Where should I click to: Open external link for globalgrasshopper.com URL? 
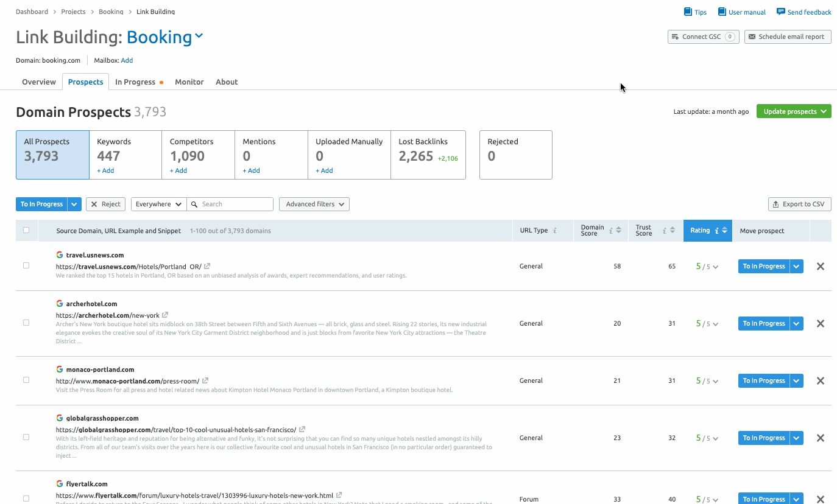coord(302,429)
